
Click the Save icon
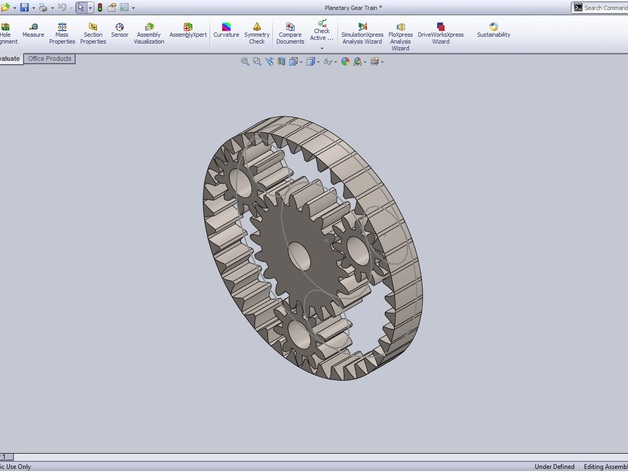[x=24, y=7]
